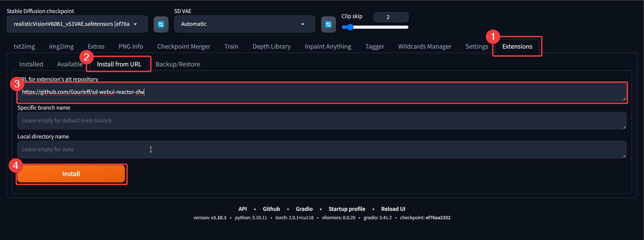Show the Installed extensions sub-tab

pos(31,64)
